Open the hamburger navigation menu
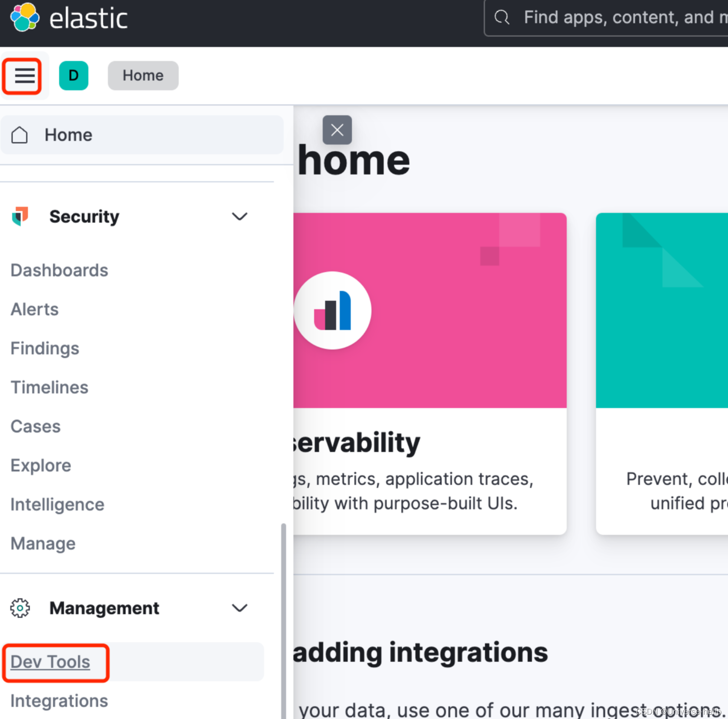This screenshot has height=719, width=728. click(x=23, y=76)
